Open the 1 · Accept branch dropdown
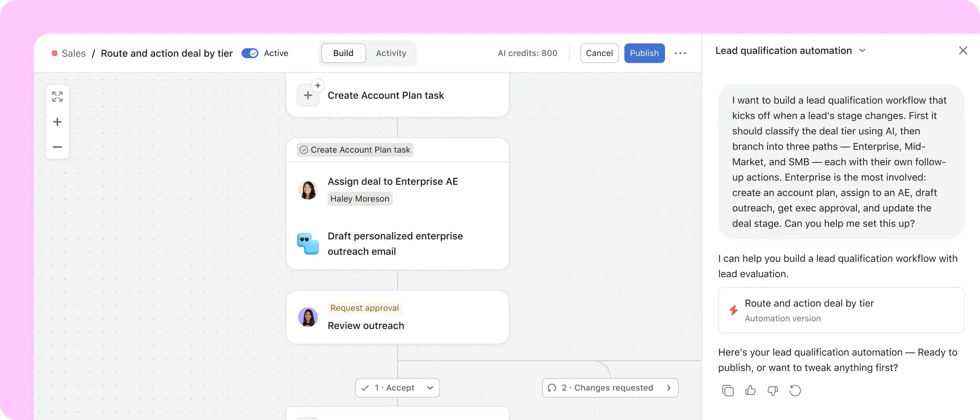The height and width of the screenshot is (420, 980). 397,388
